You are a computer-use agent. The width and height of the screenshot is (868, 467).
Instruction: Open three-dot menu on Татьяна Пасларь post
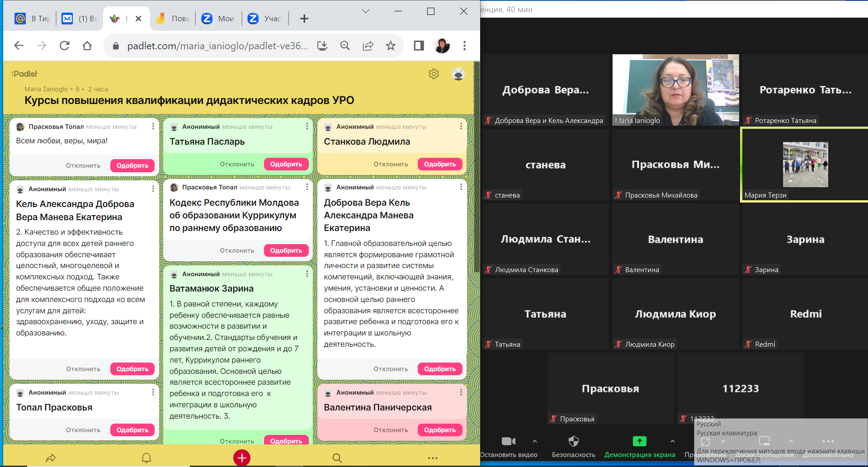point(307,127)
